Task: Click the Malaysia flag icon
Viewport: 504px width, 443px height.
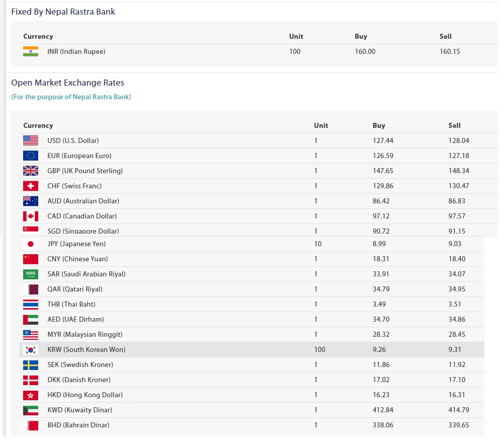Action: tap(31, 335)
